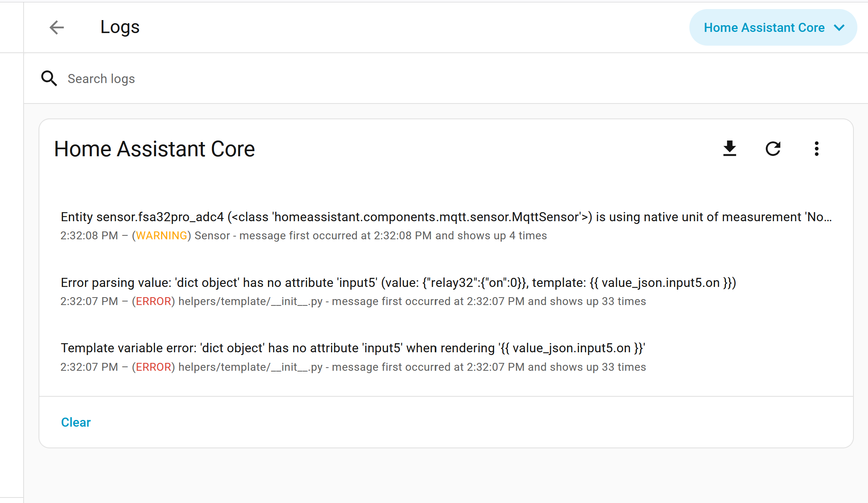This screenshot has height=503, width=868.
Task: Click the Home Assistant Core card heading
Action: (x=154, y=149)
